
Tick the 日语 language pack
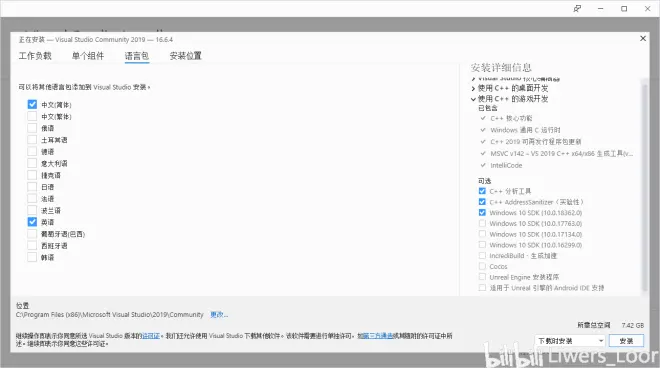[32, 187]
